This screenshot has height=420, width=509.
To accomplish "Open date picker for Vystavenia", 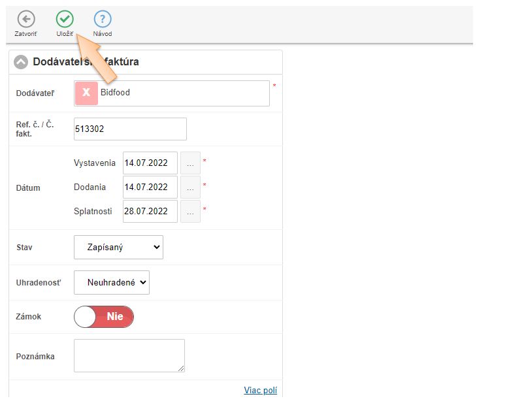I will coord(190,163).
